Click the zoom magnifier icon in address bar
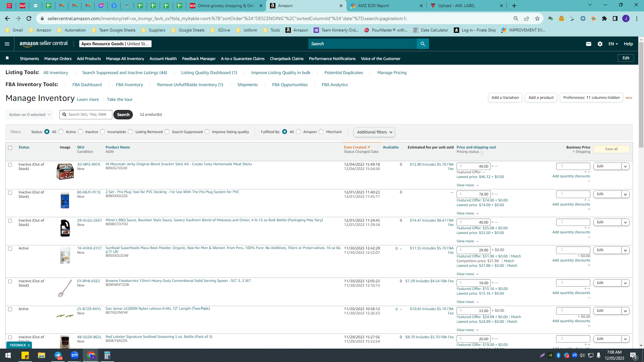 516,18
